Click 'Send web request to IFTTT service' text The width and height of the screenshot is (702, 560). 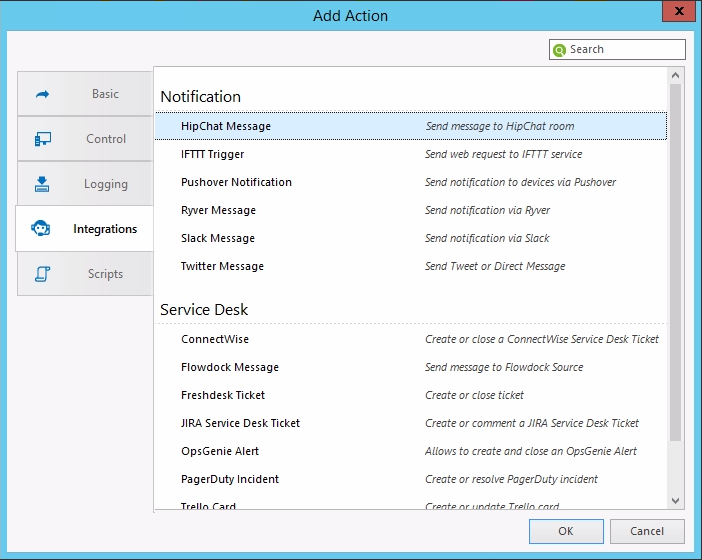(503, 154)
